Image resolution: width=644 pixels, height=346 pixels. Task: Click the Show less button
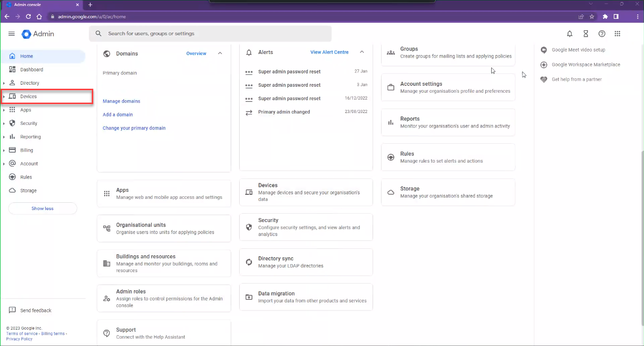click(x=43, y=209)
